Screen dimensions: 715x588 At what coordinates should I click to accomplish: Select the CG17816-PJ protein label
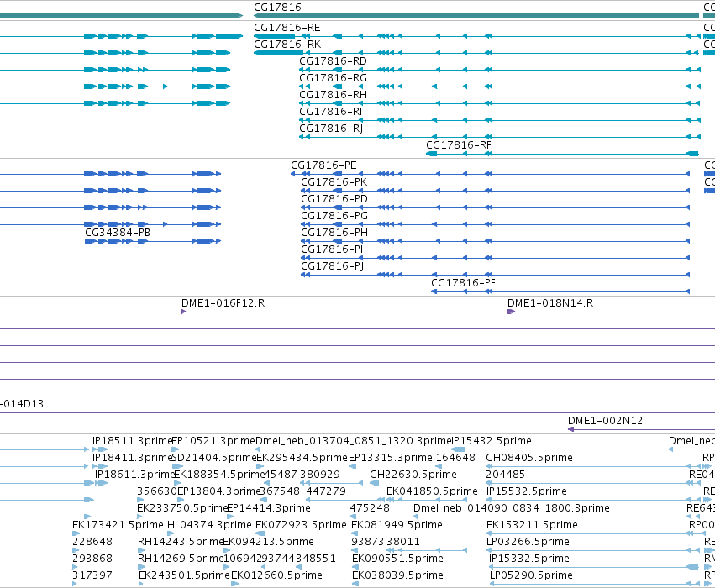333,266
